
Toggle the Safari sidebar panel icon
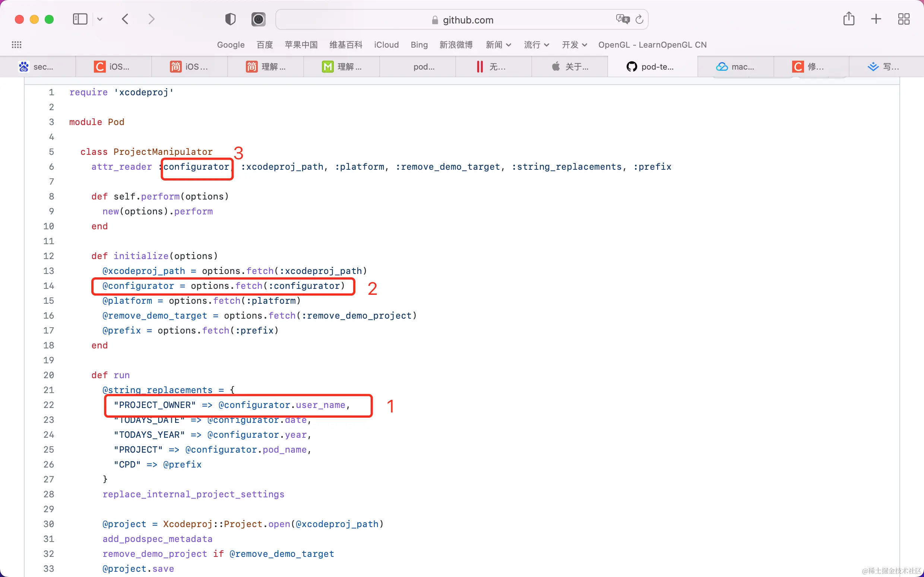[80, 19]
